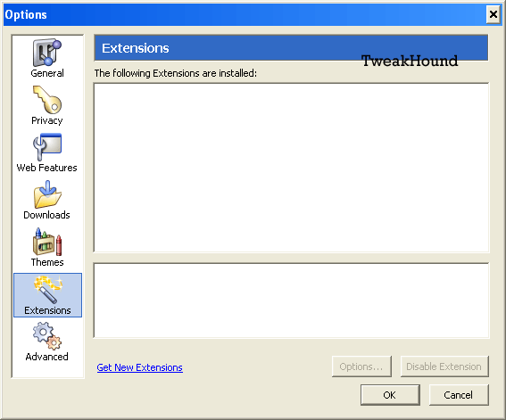Click the Options title bar
The image size is (506, 420).
coord(245,14)
